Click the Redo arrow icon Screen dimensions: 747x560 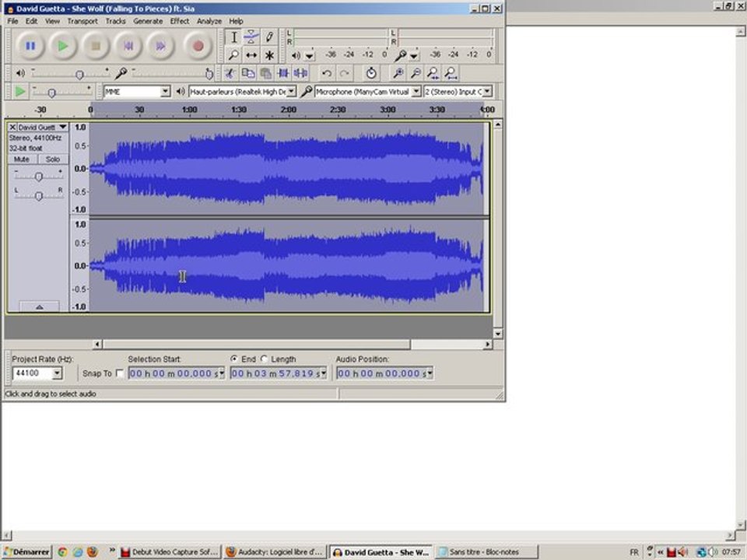345,73
